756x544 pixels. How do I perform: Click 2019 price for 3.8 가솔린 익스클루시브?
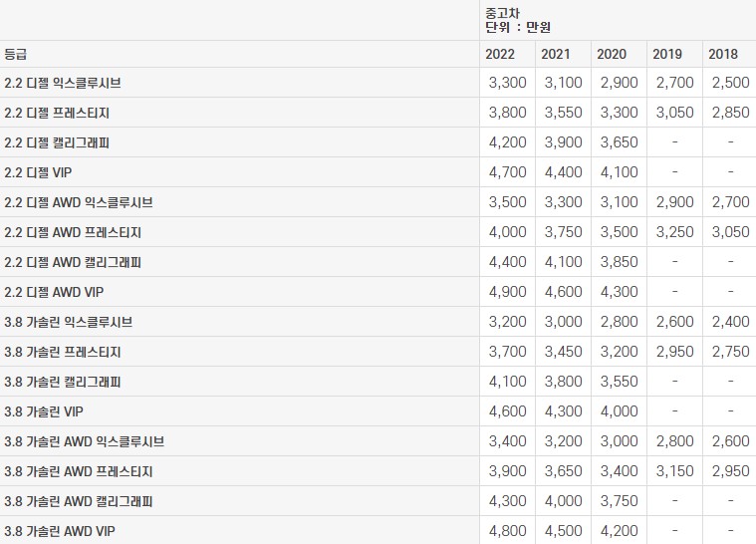[674, 322]
